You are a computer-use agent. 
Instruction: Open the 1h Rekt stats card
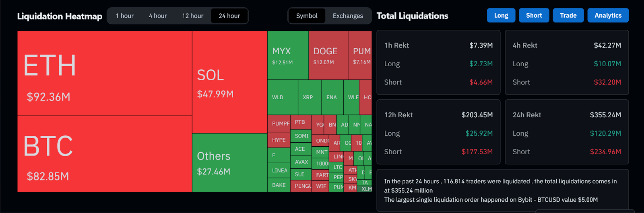point(438,63)
